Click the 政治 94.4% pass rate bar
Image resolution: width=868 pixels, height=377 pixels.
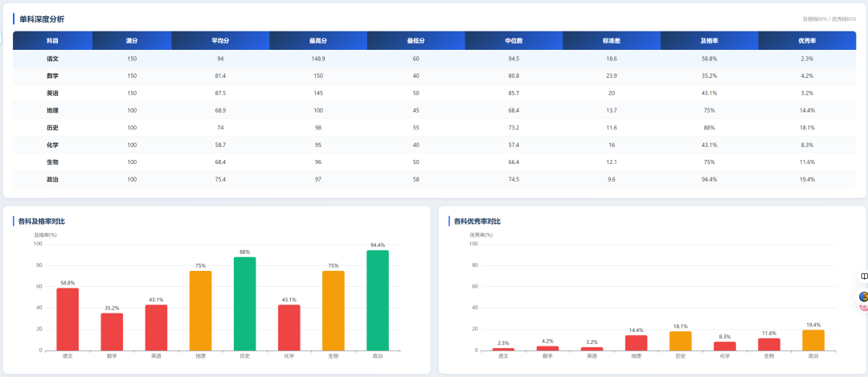(378, 300)
